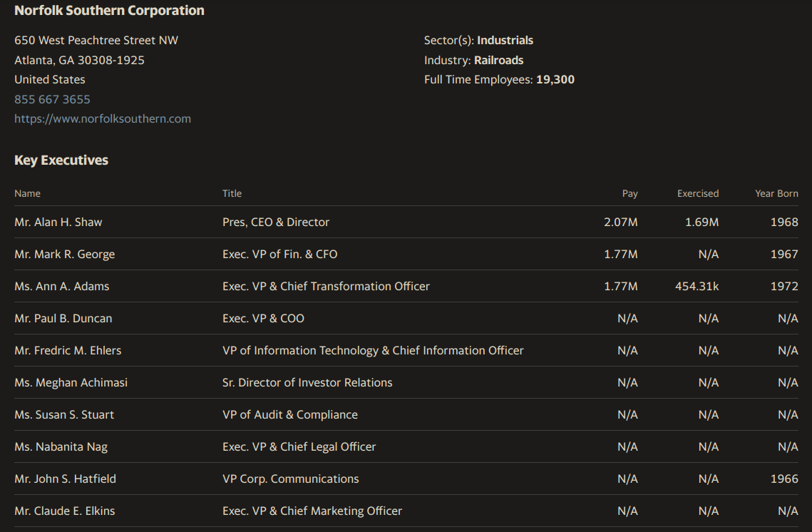Select the name Ms. Ann A. Adams
This screenshot has height=532, width=812.
click(x=61, y=287)
